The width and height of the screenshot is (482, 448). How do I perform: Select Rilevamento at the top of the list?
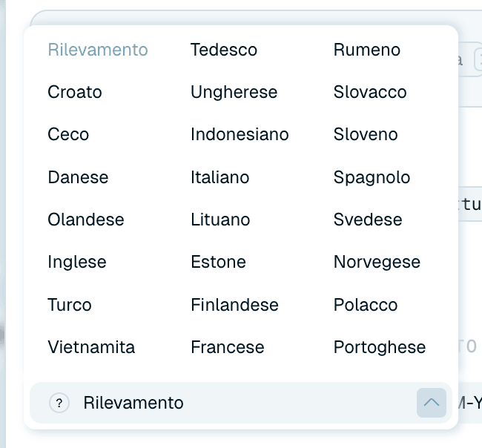pyautogui.click(x=98, y=50)
